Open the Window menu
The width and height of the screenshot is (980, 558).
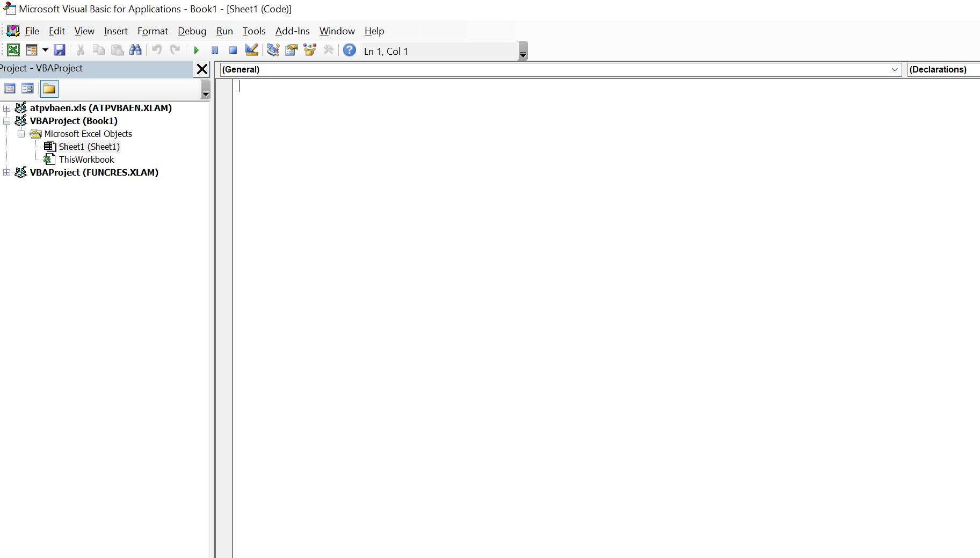[x=337, y=31]
